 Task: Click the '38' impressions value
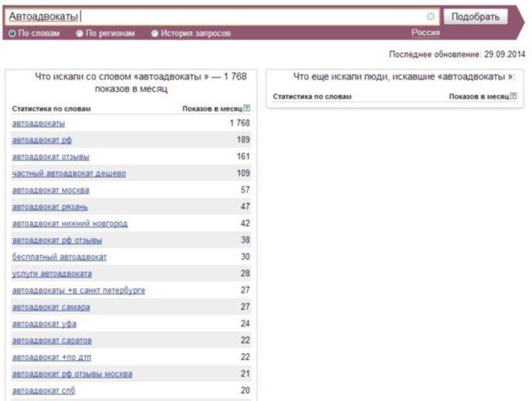245,240
